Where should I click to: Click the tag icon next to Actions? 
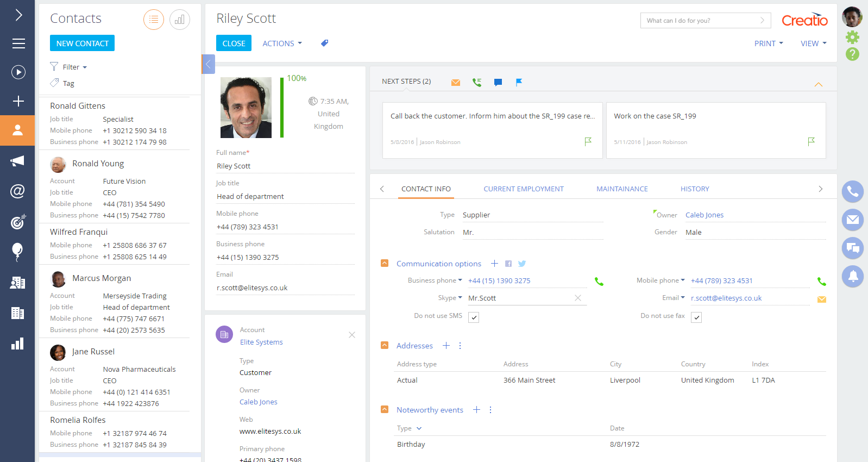324,43
